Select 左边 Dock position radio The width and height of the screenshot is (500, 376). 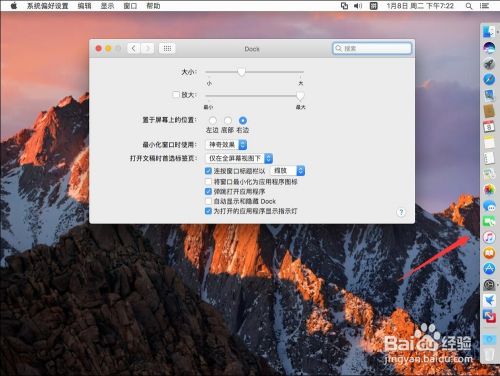pos(212,120)
